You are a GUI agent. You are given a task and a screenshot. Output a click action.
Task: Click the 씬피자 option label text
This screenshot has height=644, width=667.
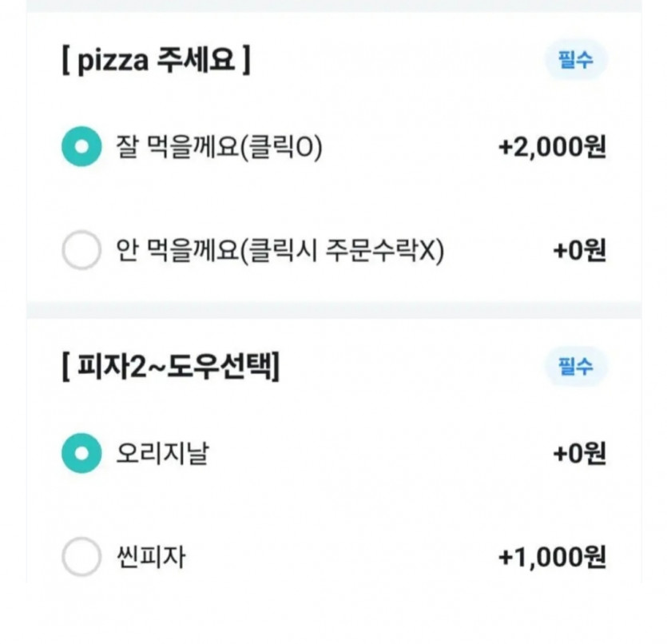151,557
